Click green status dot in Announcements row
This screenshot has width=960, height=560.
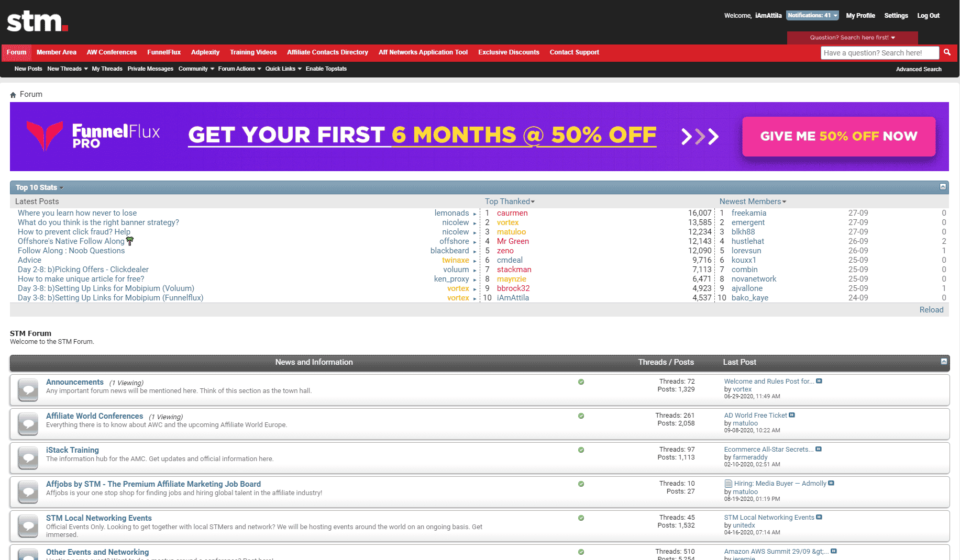point(581,382)
